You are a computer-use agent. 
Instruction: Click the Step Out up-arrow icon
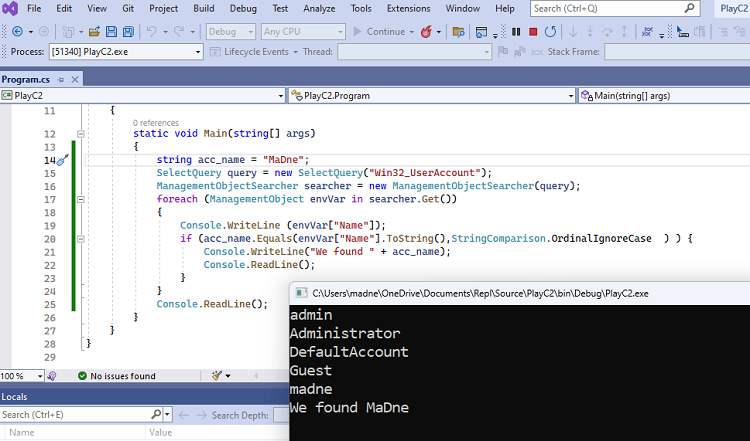click(x=624, y=32)
